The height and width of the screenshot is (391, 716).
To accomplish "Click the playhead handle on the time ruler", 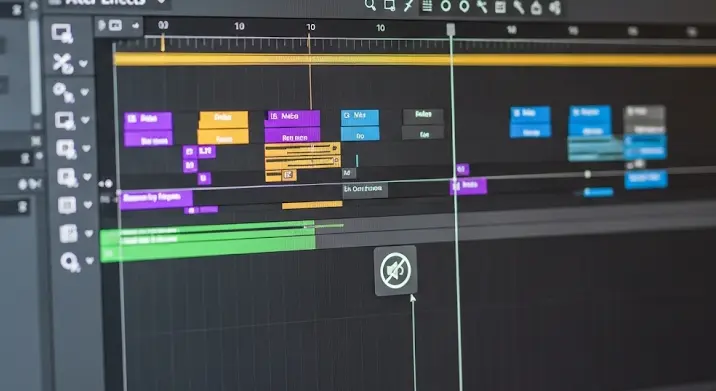I will point(451,29).
